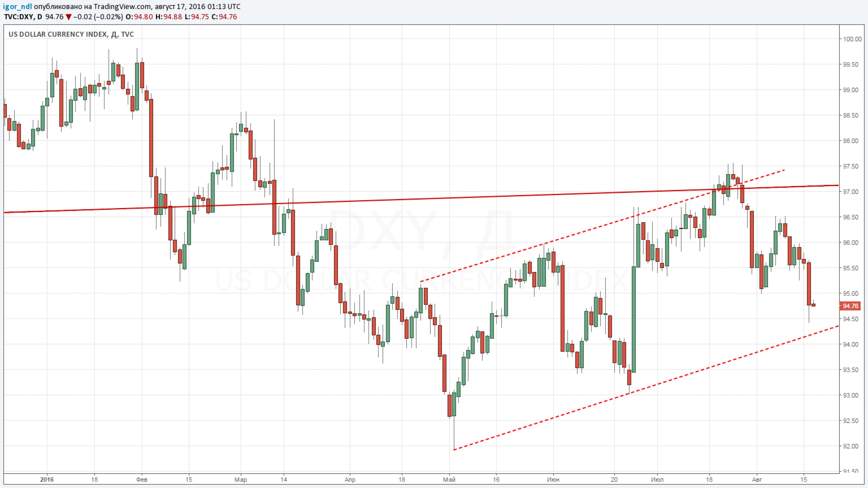Click the Июн month marker on time axis
Viewport: 868px width, 488px height.
tap(553, 479)
